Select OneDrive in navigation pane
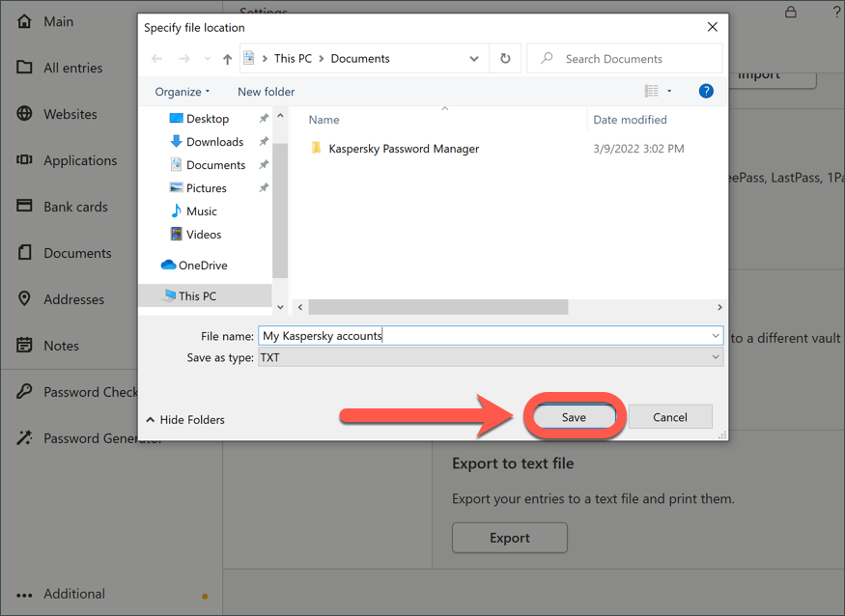 coord(194,266)
